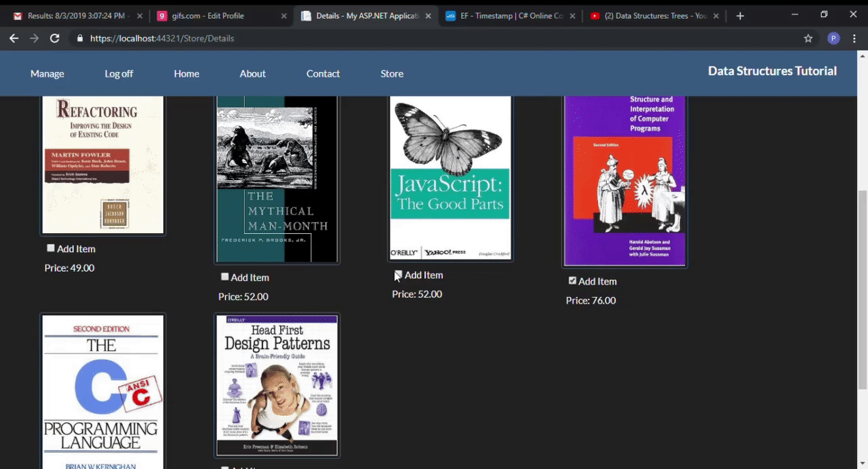Uncheck Add Item under Structure and Interpretation book
The image size is (868, 469).
pyautogui.click(x=572, y=281)
